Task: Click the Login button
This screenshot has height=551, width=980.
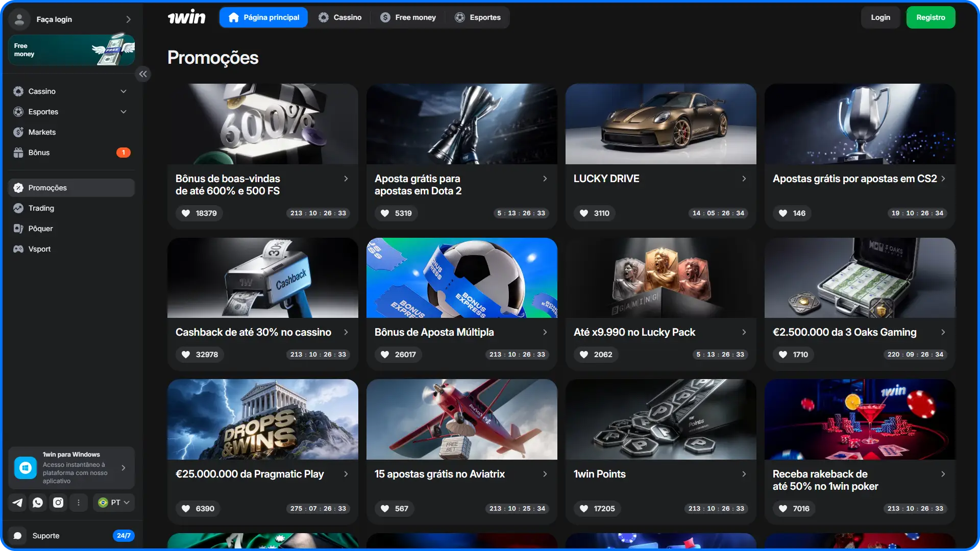Action: click(880, 17)
